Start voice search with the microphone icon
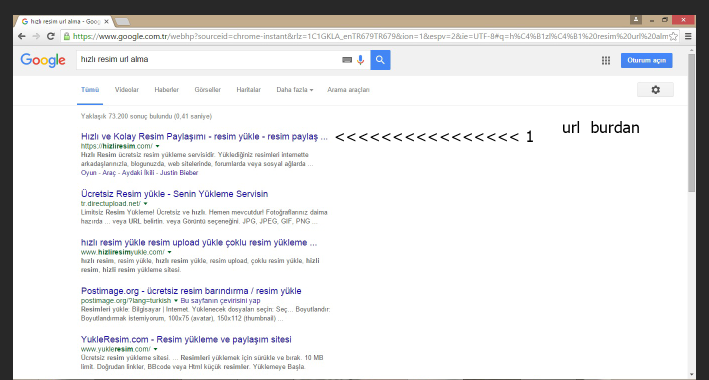Viewport: 709px width, 380px height. [x=360, y=60]
